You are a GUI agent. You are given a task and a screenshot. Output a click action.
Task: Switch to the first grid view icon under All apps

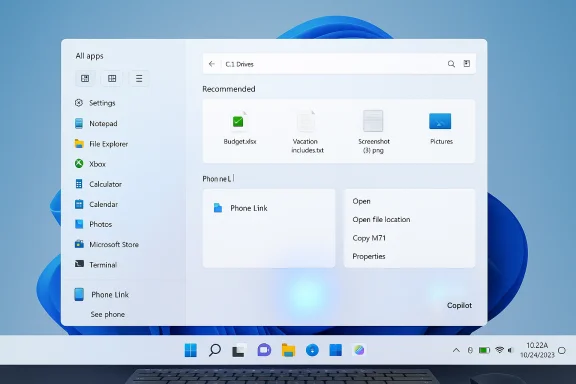click(x=85, y=78)
